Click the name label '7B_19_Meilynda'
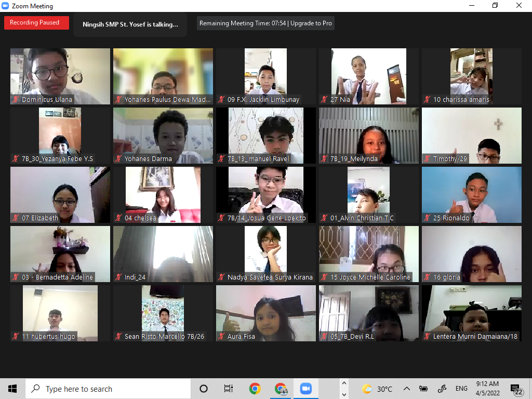The height and width of the screenshot is (399, 532). [x=354, y=158]
